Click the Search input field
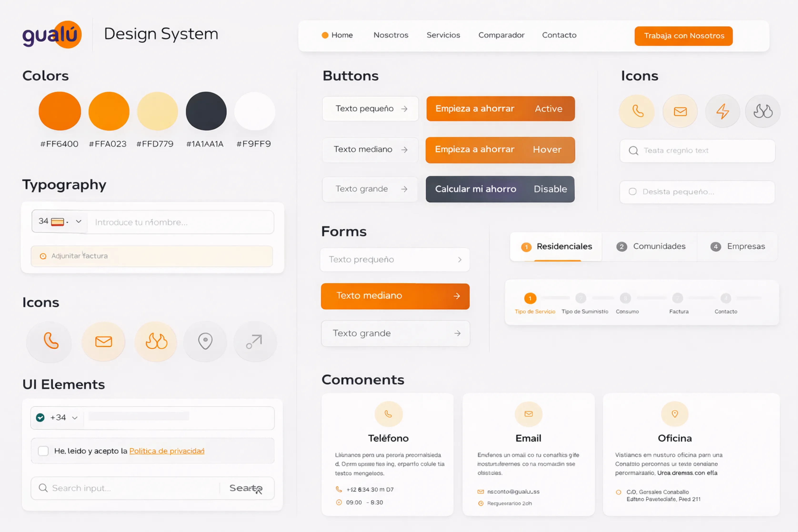This screenshot has height=532, width=798. pyautogui.click(x=132, y=488)
